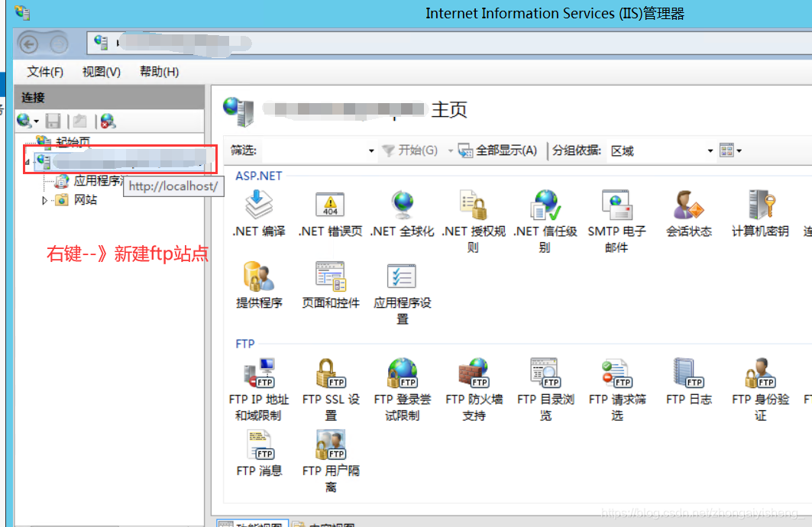Open the 帮助(H) menu
Viewport: 812px width, 527px height.
(160, 72)
